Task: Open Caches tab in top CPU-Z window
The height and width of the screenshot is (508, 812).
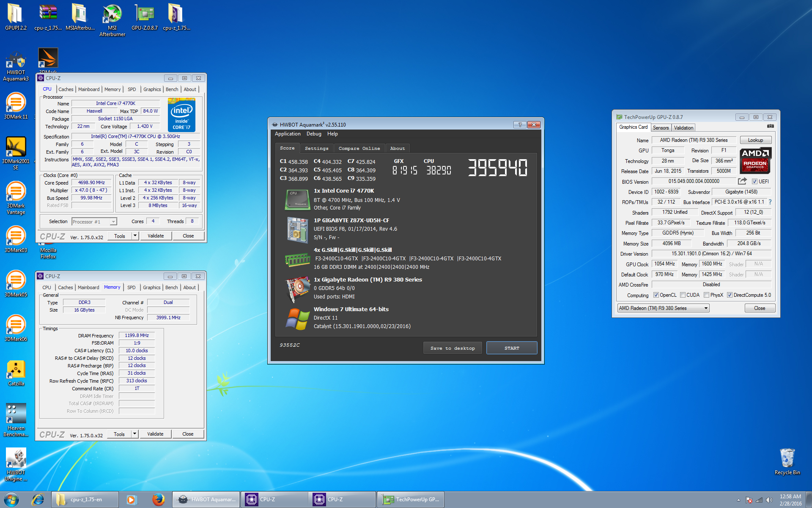Action: tap(66, 89)
